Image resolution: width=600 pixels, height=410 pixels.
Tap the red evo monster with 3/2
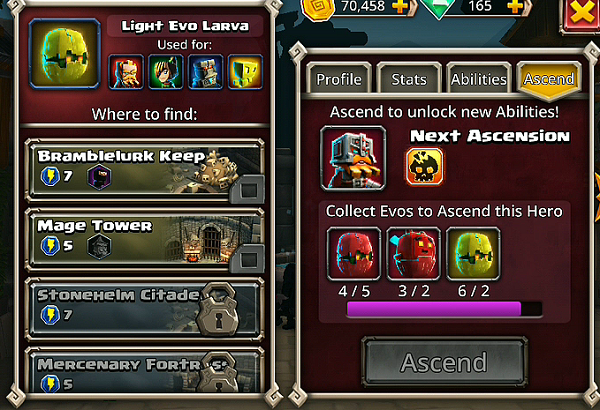[x=414, y=254]
